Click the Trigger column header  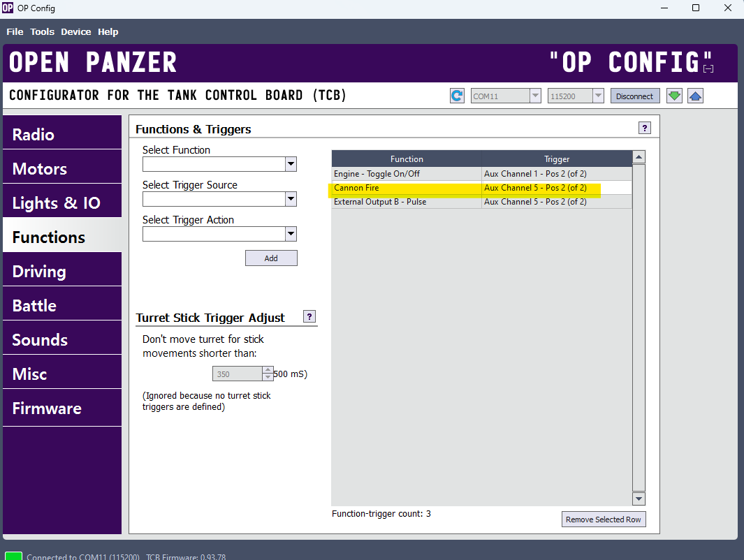pos(557,159)
